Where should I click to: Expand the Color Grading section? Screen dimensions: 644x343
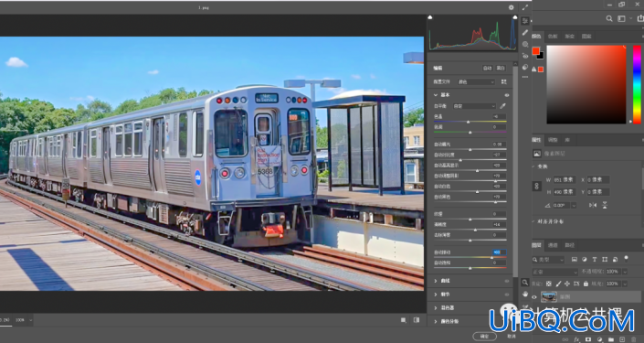(x=436, y=321)
